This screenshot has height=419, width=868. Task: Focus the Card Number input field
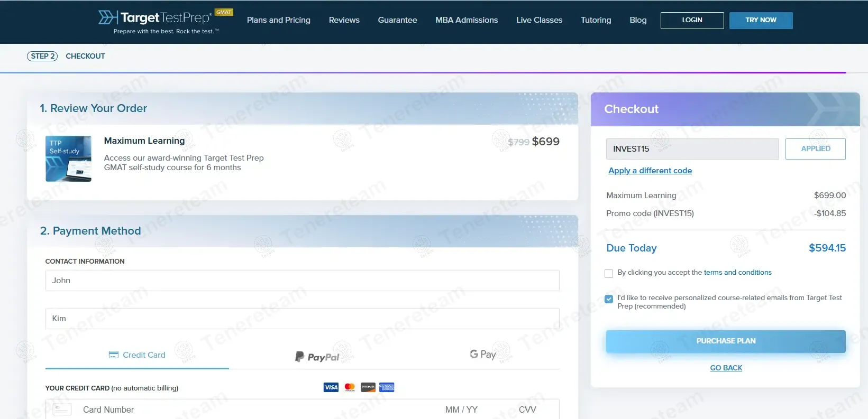click(254, 409)
